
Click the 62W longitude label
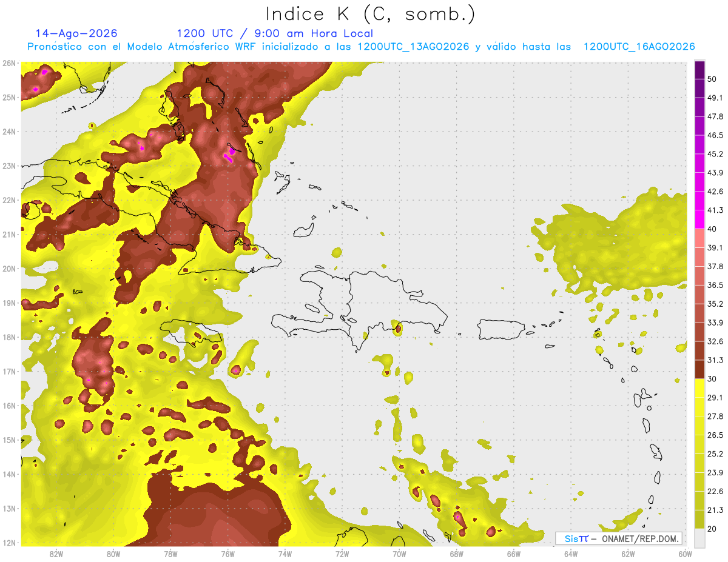point(628,553)
